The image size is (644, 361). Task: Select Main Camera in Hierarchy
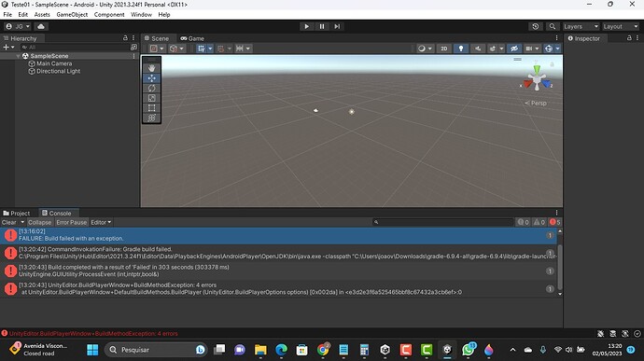54,63
